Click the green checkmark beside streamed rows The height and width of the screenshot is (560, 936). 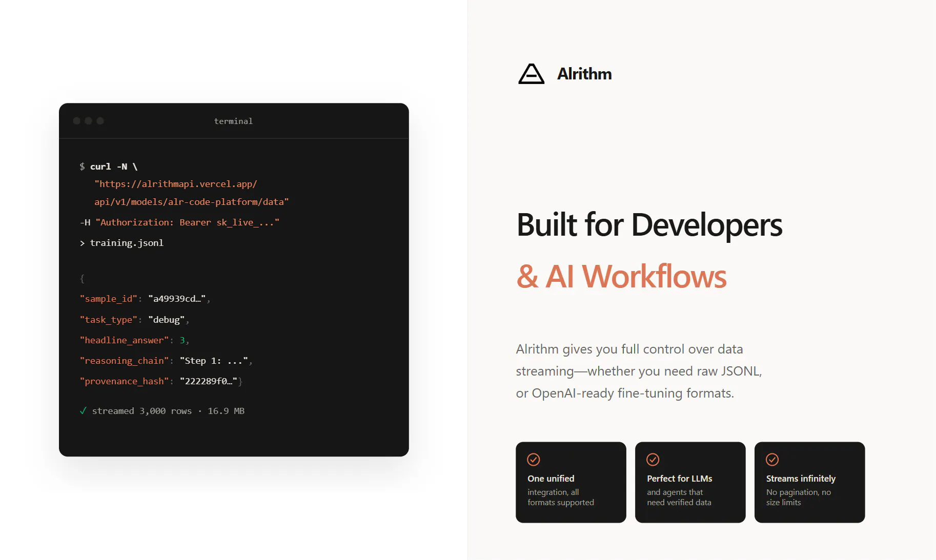(x=83, y=411)
